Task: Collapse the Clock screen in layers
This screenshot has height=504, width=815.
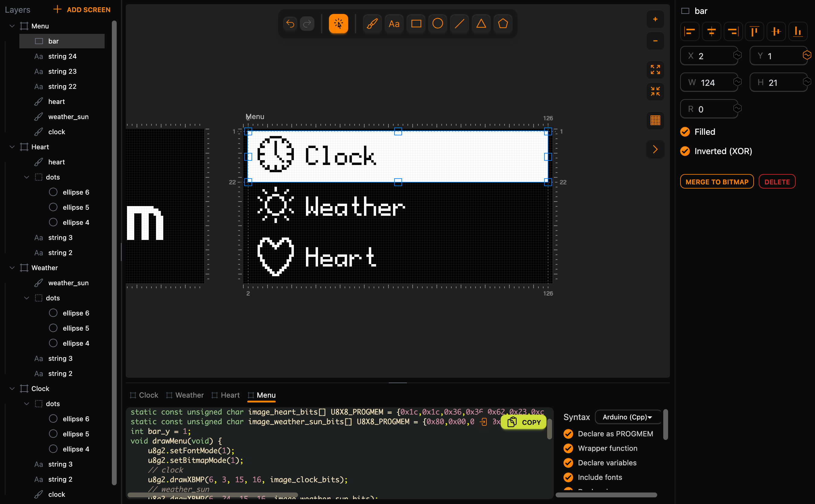Action: point(12,389)
